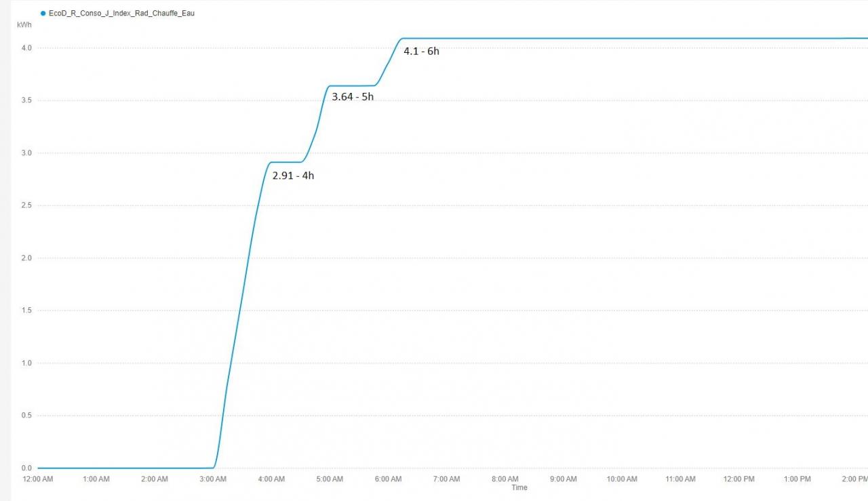Click the 7:00 AM x-axis label
The height and width of the screenshot is (501, 868).
pos(446,479)
